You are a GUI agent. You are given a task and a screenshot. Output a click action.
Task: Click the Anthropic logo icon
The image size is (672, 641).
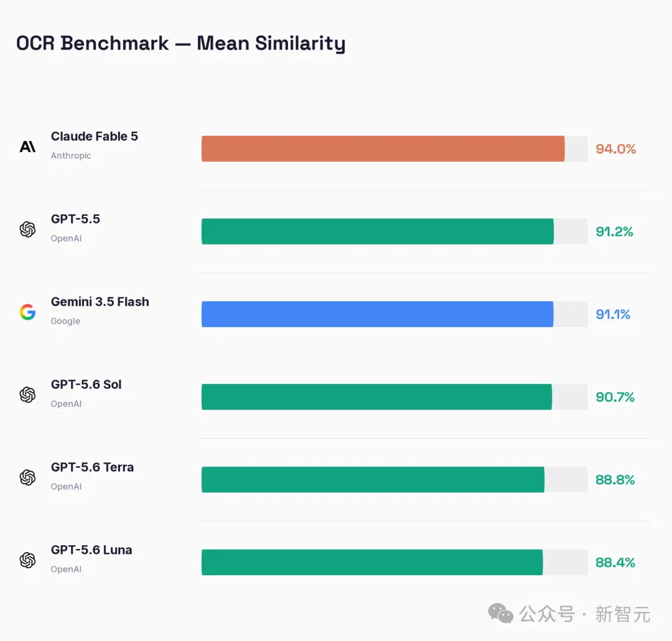click(x=28, y=147)
